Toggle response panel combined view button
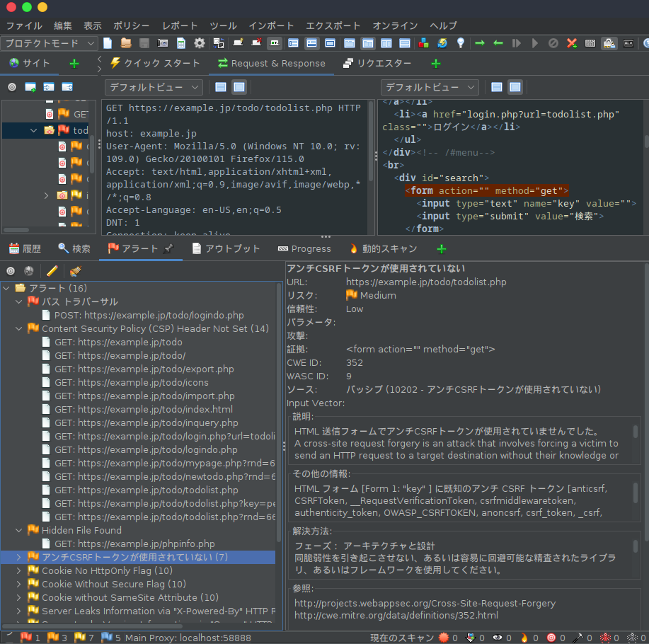Image resolution: width=649 pixels, height=644 pixels. click(x=515, y=87)
